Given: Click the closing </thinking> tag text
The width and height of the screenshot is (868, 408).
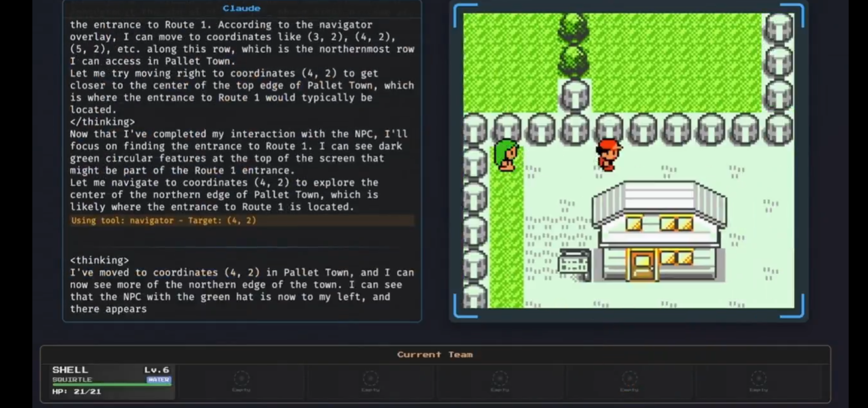Looking at the screenshot, I should point(102,122).
